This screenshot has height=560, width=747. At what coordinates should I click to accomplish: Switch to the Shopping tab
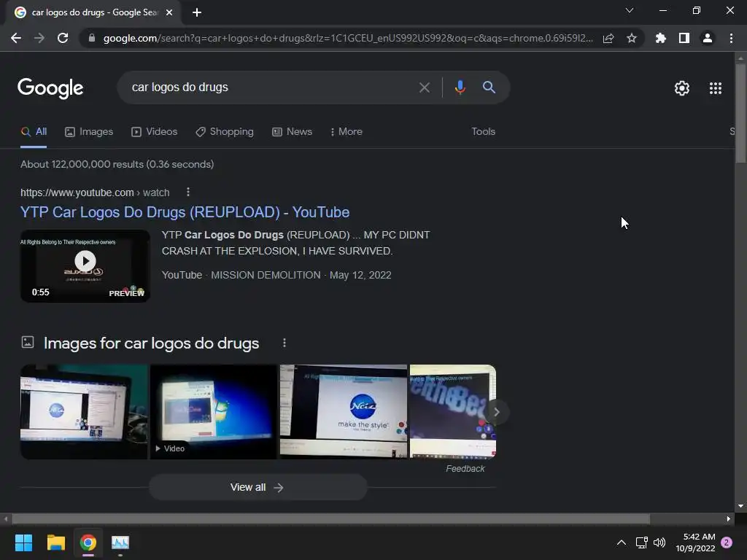click(x=225, y=132)
